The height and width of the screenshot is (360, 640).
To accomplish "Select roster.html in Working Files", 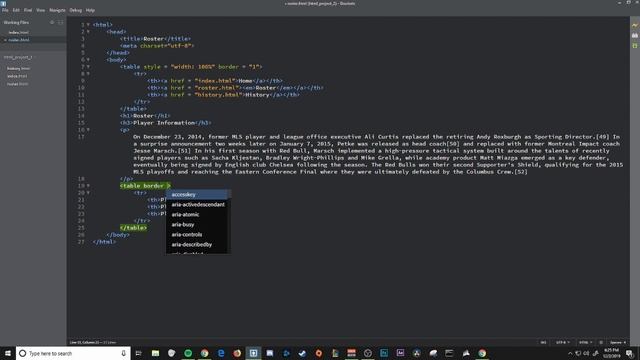I will 19,40.
